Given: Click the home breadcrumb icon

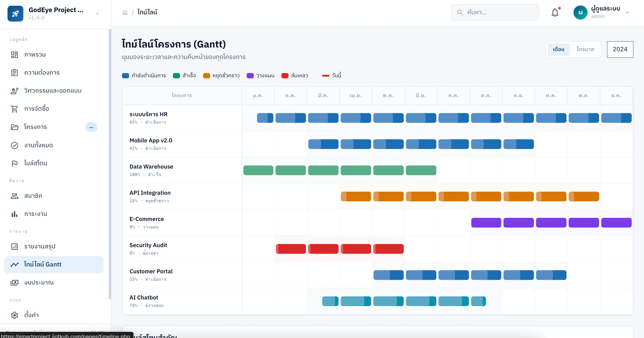Looking at the screenshot, I should coord(125,13).
